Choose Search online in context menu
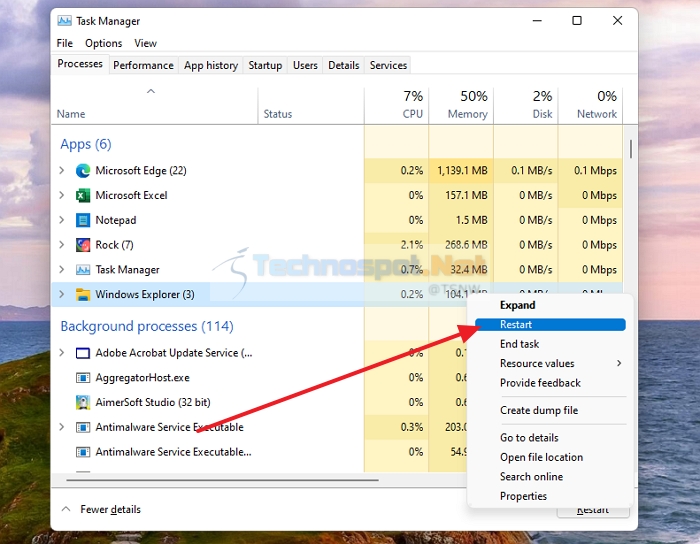This screenshot has height=544, width=700. click(x=550, y=477)
